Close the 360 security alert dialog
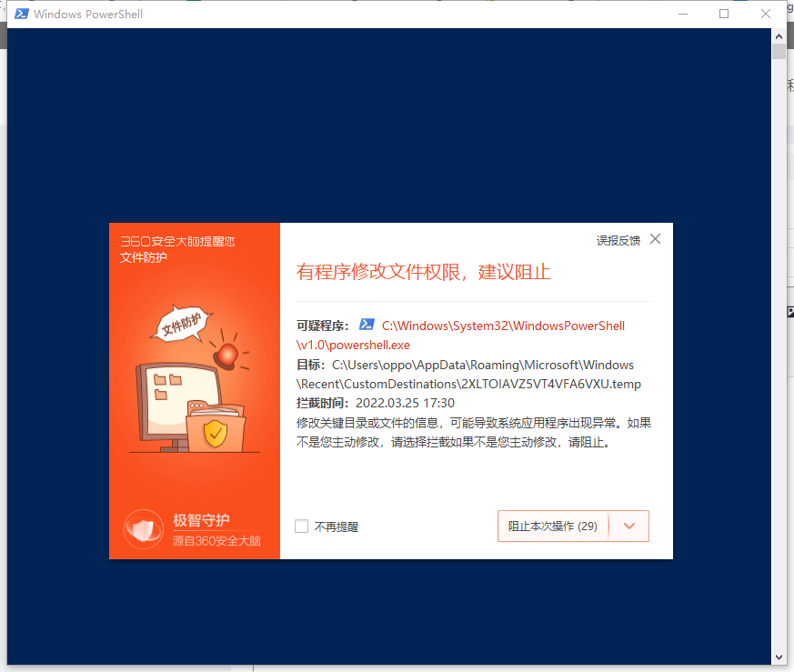This screenshot has width=794, height=672. point(655,239)
